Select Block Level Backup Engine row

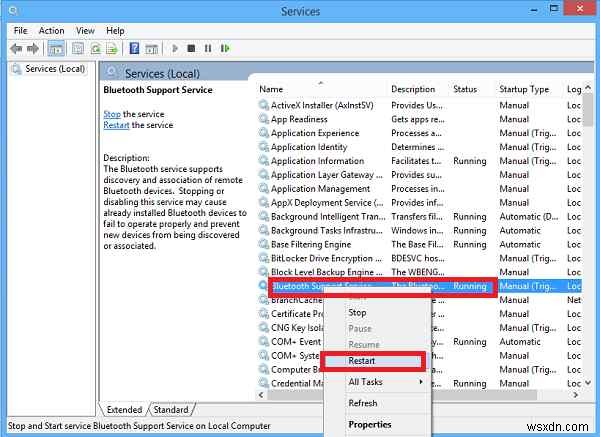[420, 272]
